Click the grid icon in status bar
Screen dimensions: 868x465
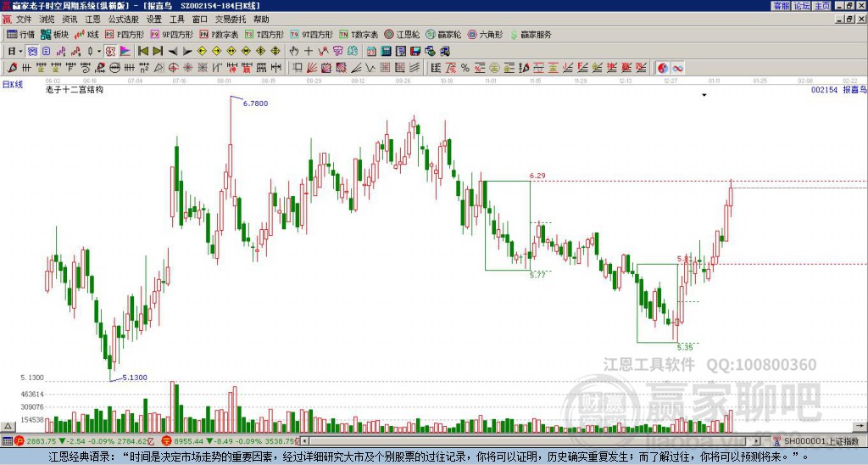tap(7, 441)
